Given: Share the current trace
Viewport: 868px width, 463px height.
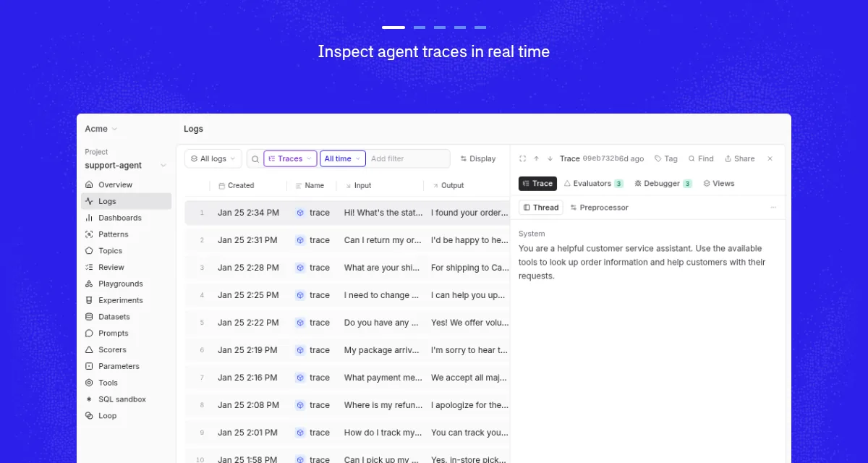Looking at the screenshot, I should 739,158.
